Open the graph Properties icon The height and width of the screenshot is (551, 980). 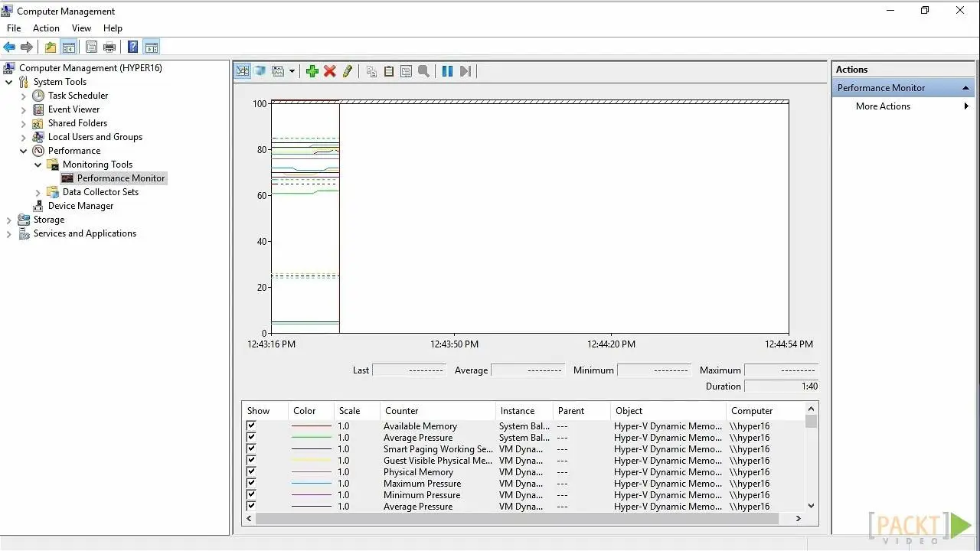[x=406, y=71]
